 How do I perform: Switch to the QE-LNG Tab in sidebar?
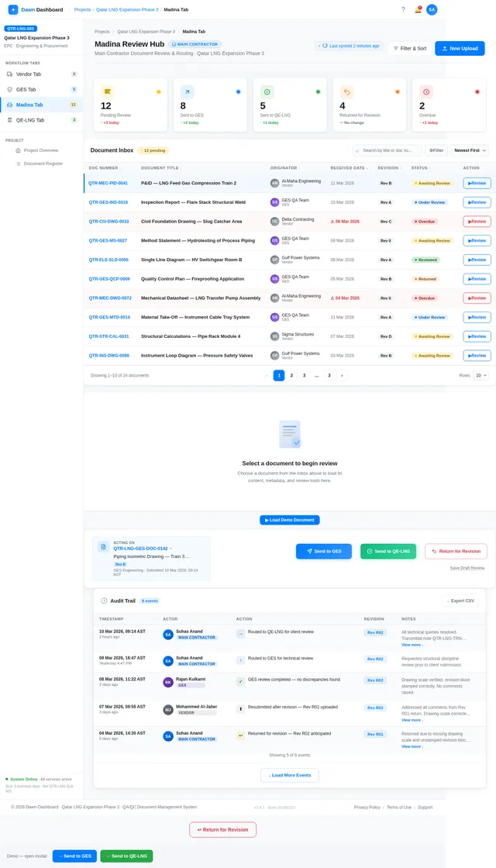pyautogui.click(x=29, y=120)
